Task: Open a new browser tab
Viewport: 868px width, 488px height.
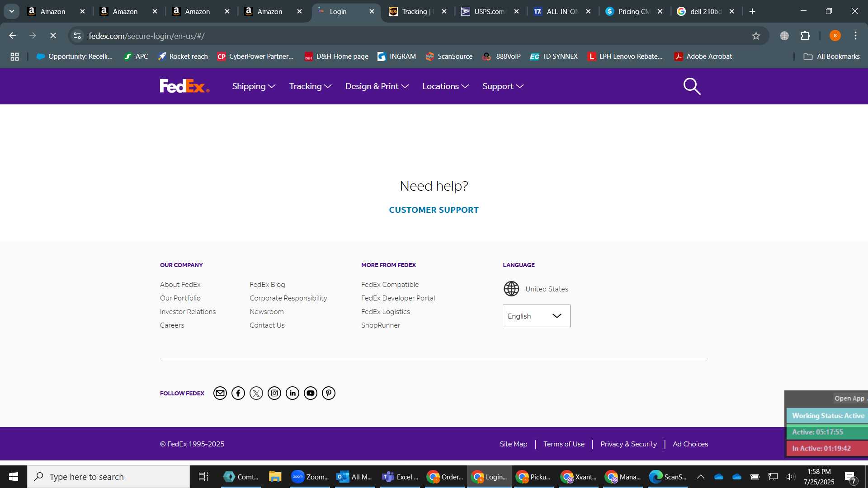Action: (752, 11)
